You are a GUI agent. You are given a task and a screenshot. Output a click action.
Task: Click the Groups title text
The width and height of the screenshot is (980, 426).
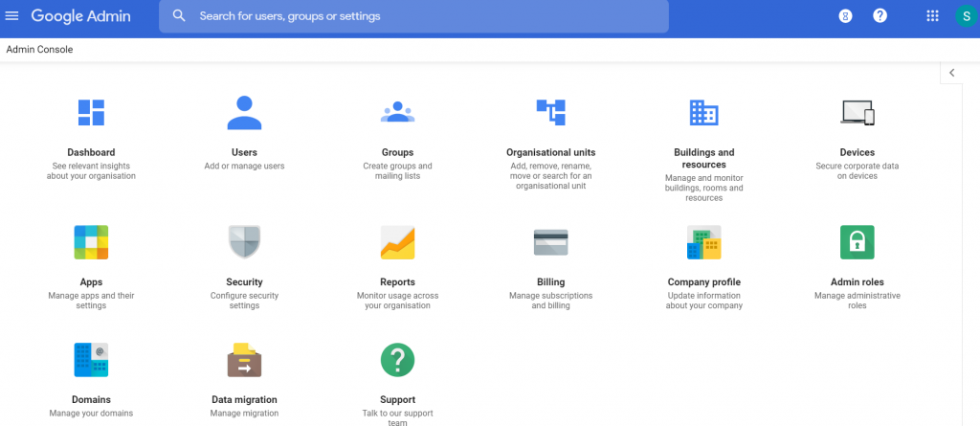pos(397,152)
